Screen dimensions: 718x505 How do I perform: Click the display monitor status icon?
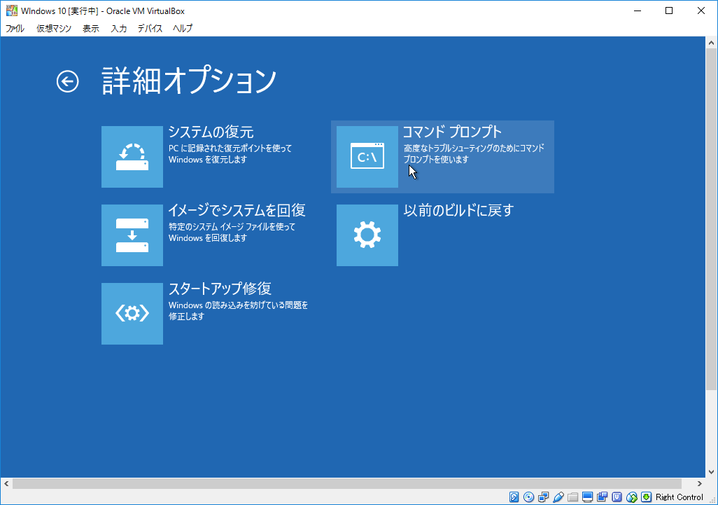[x=587, y=497]
